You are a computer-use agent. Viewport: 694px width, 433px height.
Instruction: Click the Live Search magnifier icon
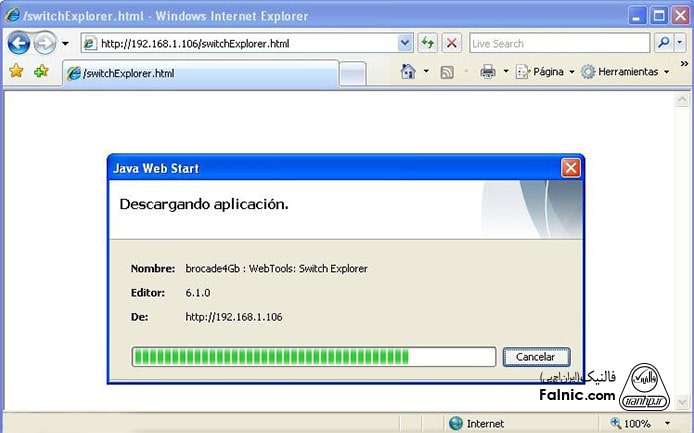click(x=663, y=44)
